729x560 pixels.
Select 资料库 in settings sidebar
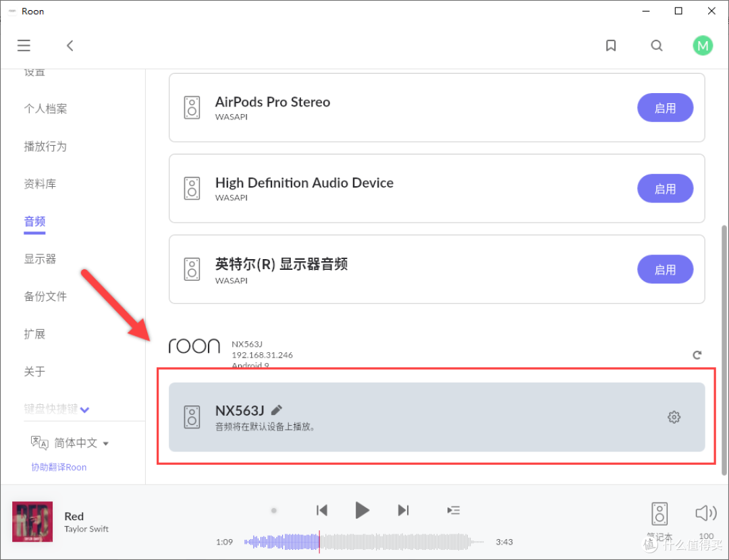point(40,184)
